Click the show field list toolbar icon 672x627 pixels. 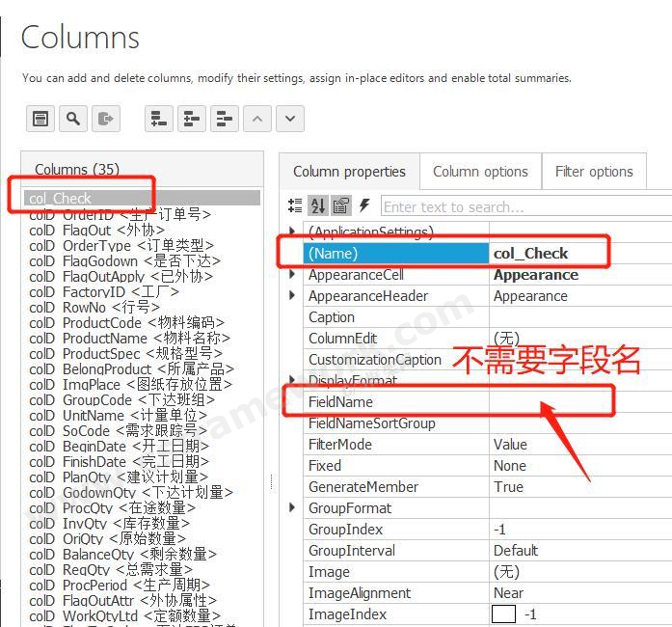(x=40, y=119)
